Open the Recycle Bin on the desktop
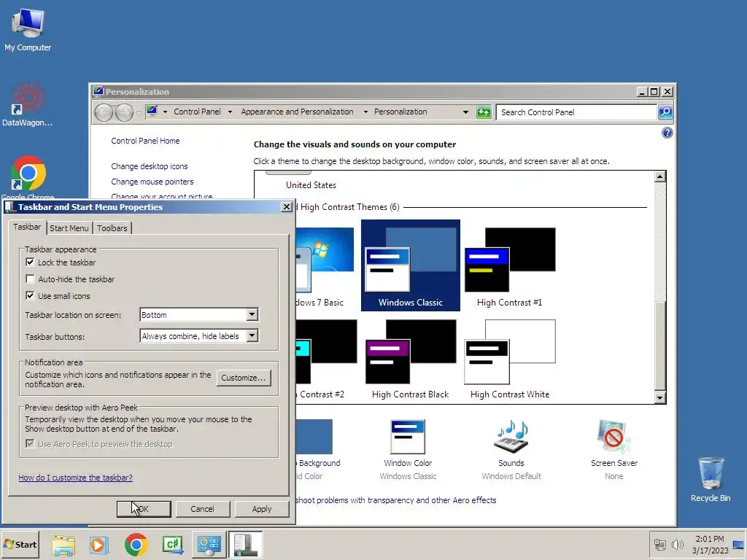This screenshot has width=747, height=560. (711, 479)
